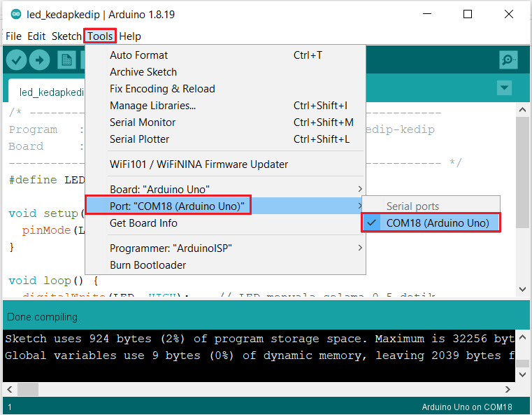
Task: Click the console scrollbar up arrow
Action: coord(522,337)
